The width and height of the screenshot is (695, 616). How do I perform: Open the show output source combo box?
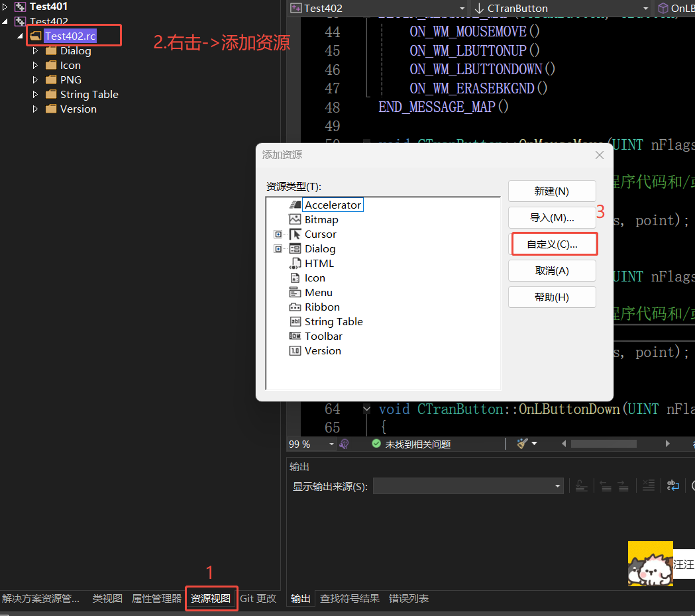coord(468,486)
